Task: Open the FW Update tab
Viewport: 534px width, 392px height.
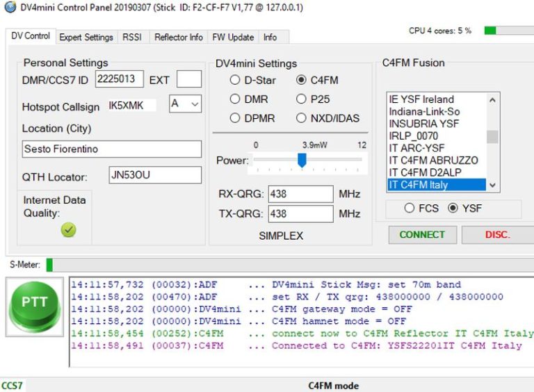Action: coord(233,37)
